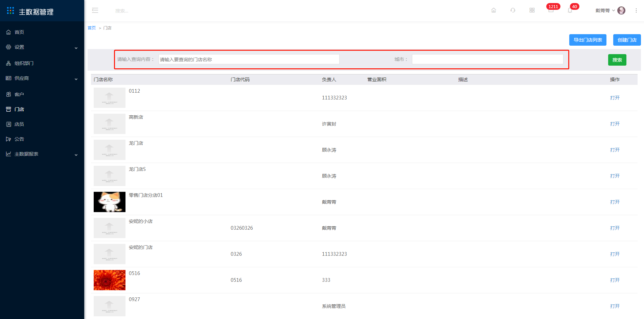The height and width of the screenshot is (319, 644).
Task: Open the 0516 row via 打开
Action: (615, 280)
